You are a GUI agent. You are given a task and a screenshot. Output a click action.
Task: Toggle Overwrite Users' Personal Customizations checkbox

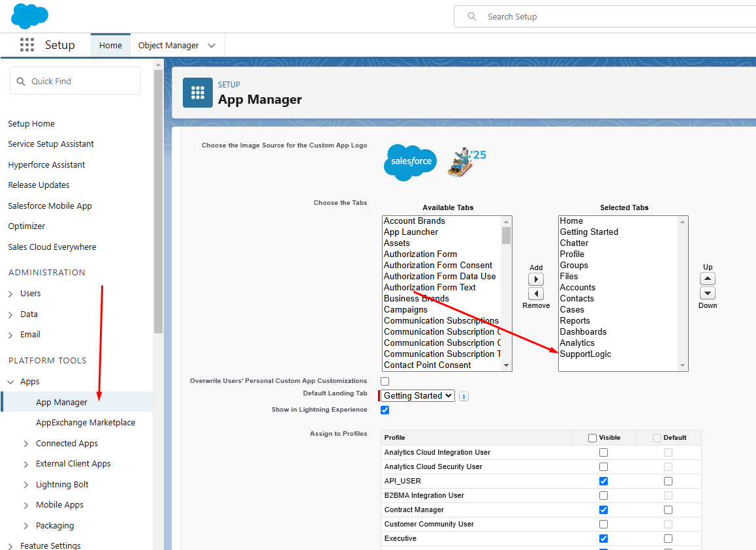[385, 381]
